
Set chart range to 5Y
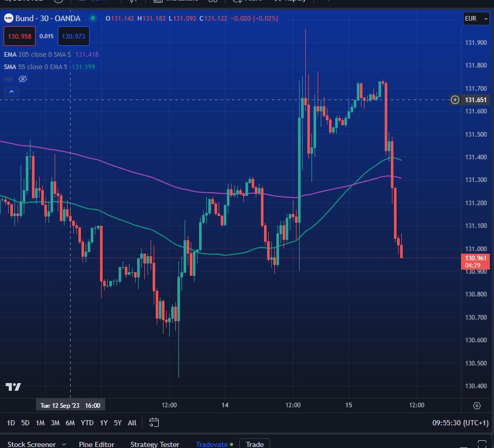coord(118,423)
